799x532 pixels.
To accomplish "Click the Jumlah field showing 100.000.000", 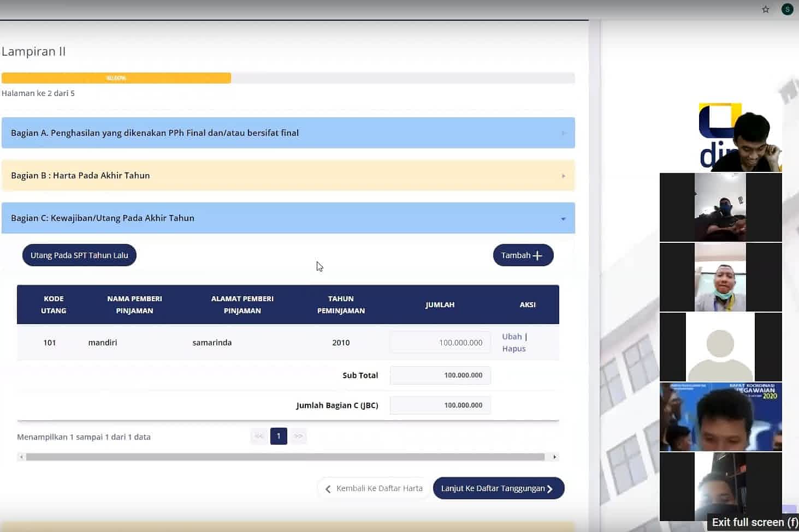I will point(440,343).
